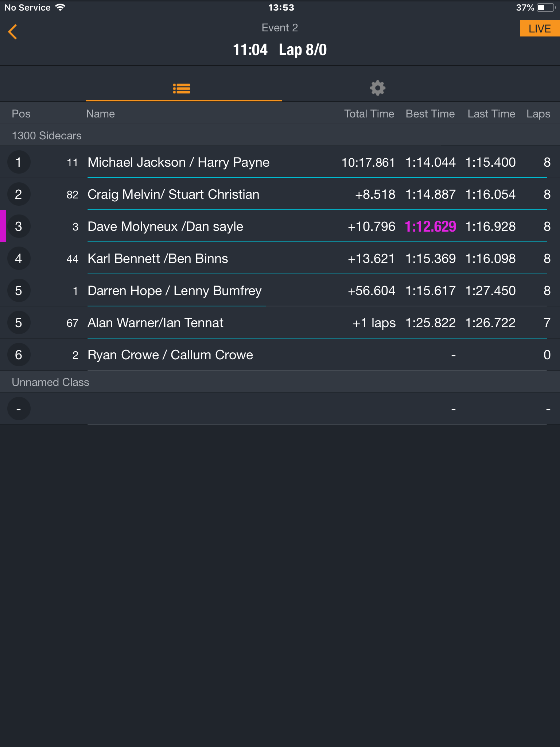Select the results list tab icon

182,88
